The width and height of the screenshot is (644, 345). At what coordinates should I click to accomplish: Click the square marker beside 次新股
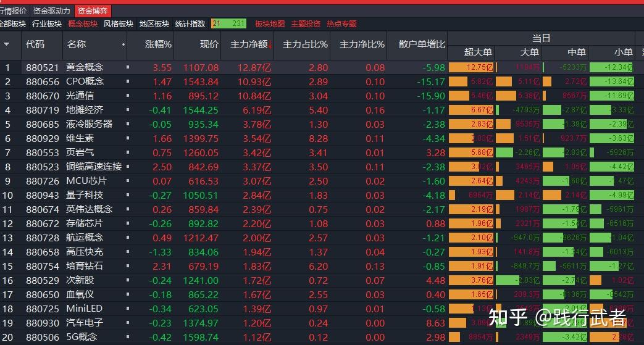(x=128, y=280)
